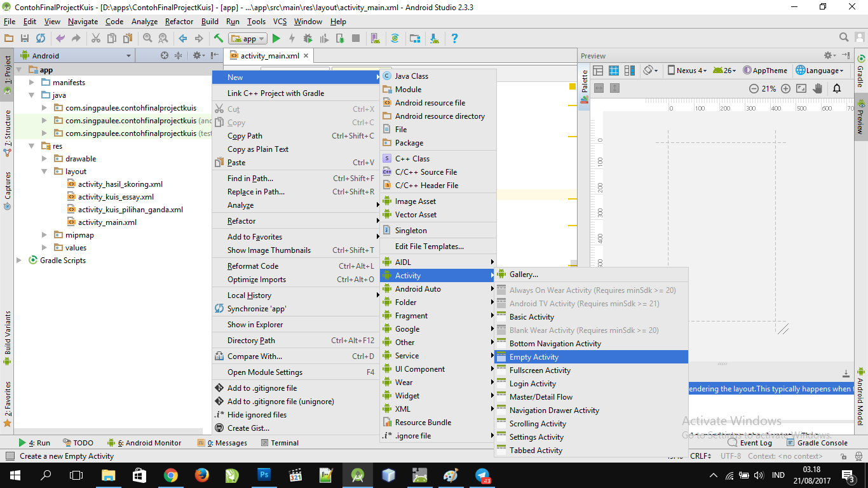
Task: Switch the preview to Blueprint view
Action: pyautogui.click(x=614, y=71)
